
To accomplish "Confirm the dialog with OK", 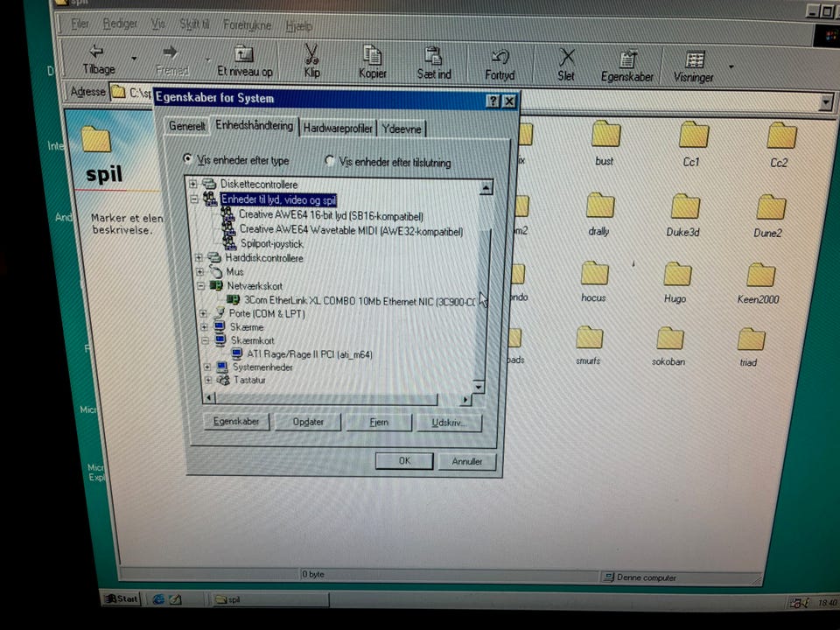I will click(x=404, y=461).
